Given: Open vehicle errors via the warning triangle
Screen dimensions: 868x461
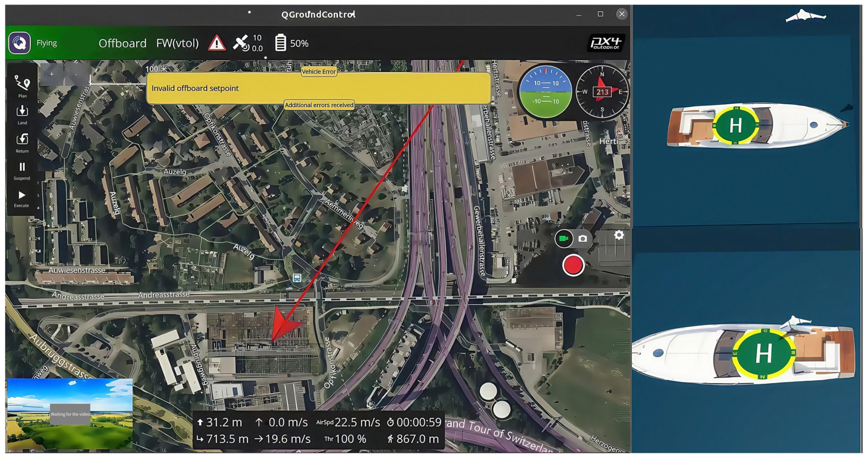Looking at the screenshot, I should pos(217,43).
